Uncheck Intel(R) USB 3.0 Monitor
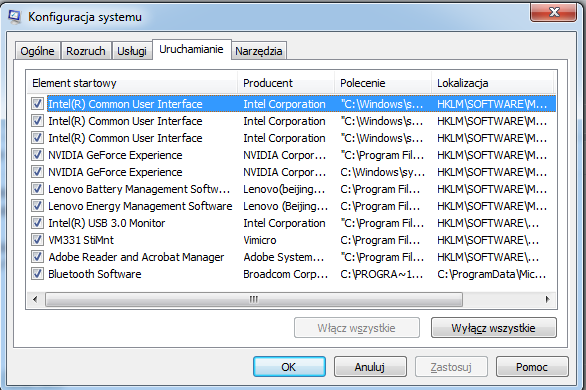 point(37,223)
